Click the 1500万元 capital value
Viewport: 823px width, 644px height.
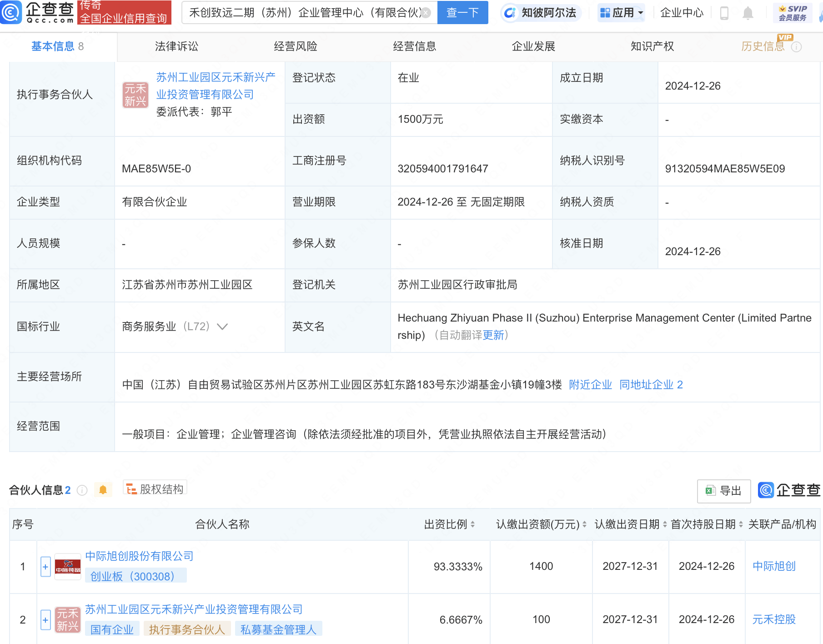click(x=420, y=119)
